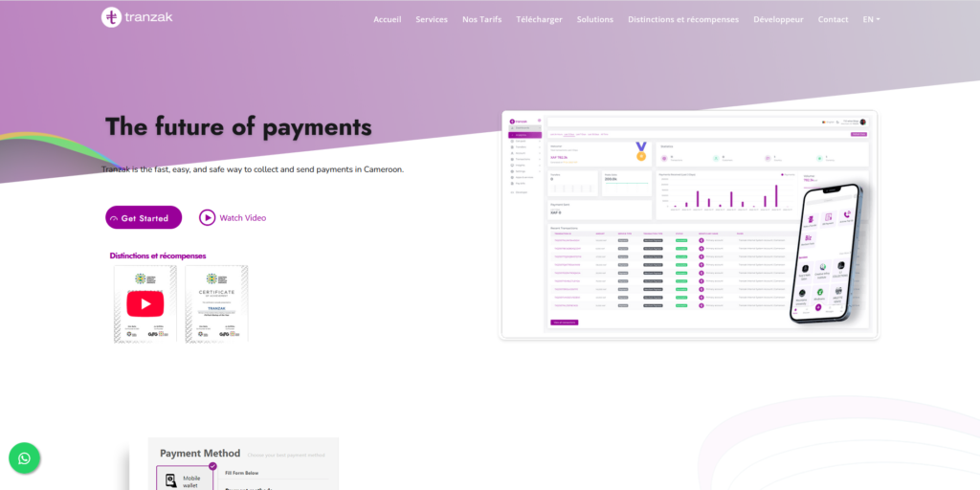Click the play circle icon beside Watch Video
Viewport: 980px width, 490px height.
[208, 217]
